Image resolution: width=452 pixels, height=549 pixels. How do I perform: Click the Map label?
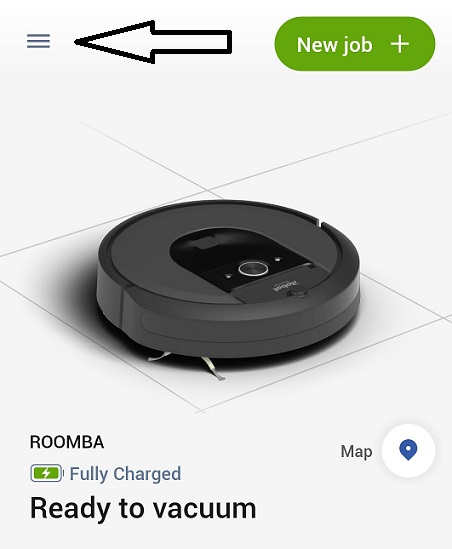(x=356, y=451)
